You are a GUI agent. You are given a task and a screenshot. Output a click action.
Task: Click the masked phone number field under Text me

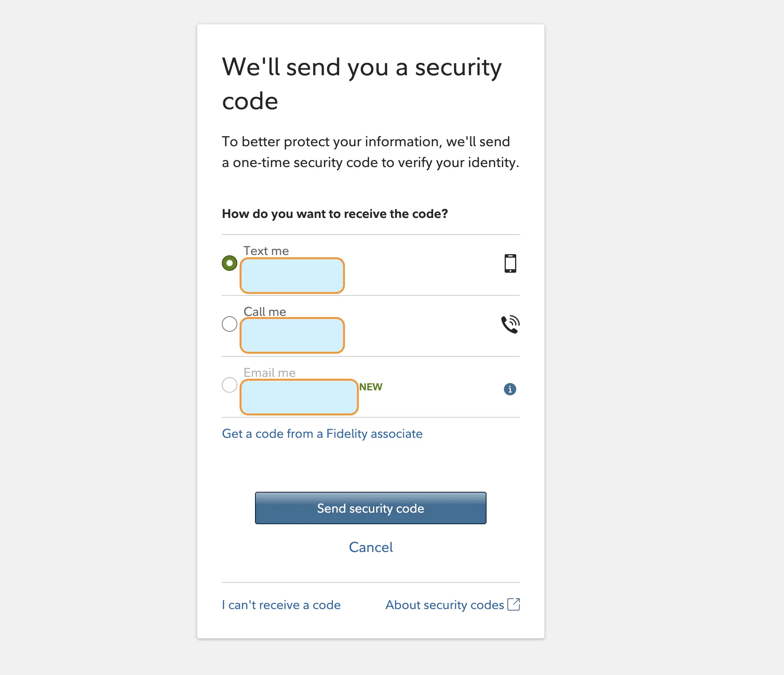coord(292,275)
